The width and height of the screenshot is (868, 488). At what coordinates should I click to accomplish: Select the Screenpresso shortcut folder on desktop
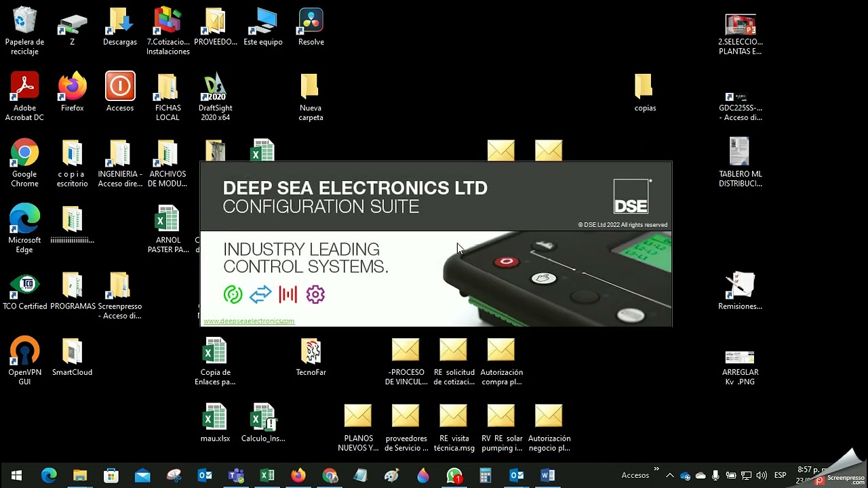tap(120, 296)
